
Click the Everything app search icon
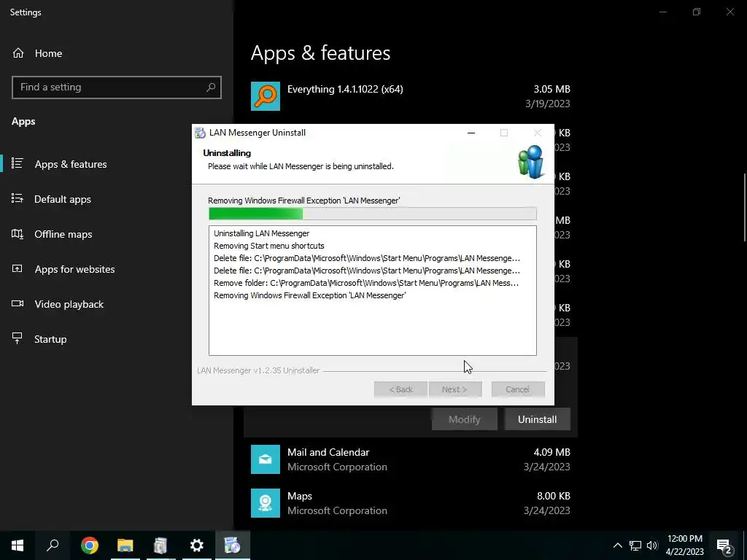click(266, 96)
